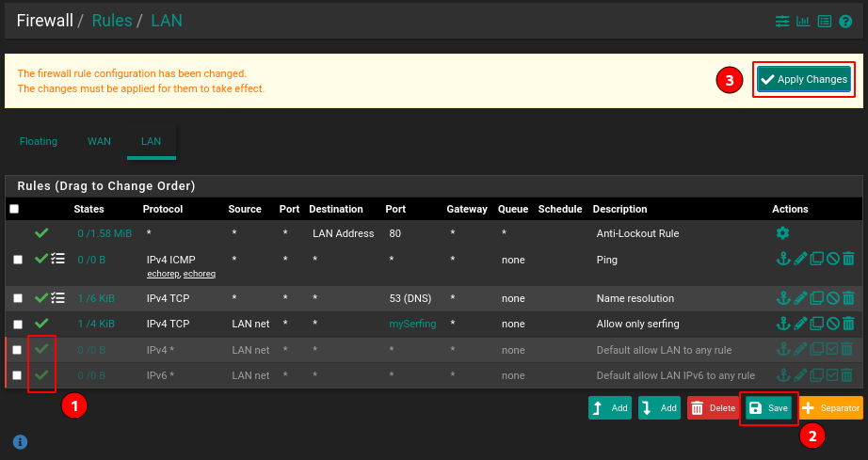868x460 pixels.
Task: Click the info icon below the rules table
Action: (x=20, y=441)
